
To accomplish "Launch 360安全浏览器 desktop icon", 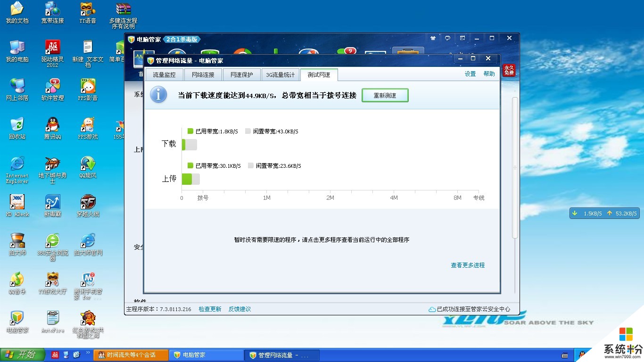I will coord(52,247).
